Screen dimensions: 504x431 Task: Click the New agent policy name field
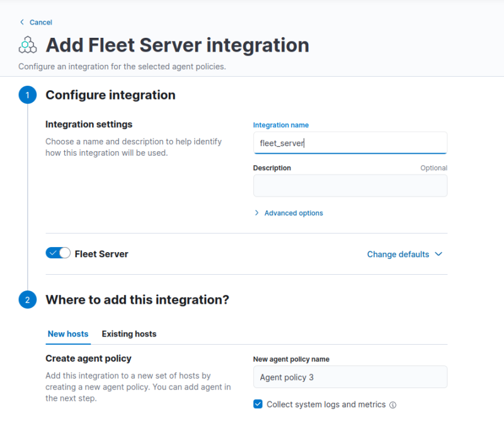350,377
